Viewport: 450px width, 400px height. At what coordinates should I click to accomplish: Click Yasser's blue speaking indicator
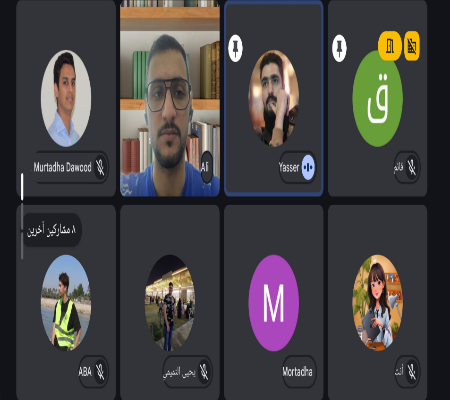[x=308, y=167]
